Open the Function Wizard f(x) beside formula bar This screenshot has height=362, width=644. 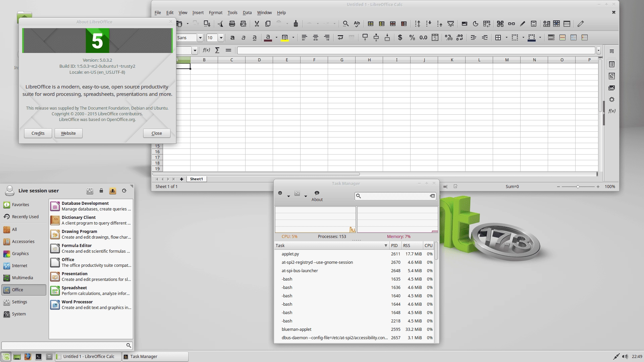pyautogui.click(x=206, y=50)
